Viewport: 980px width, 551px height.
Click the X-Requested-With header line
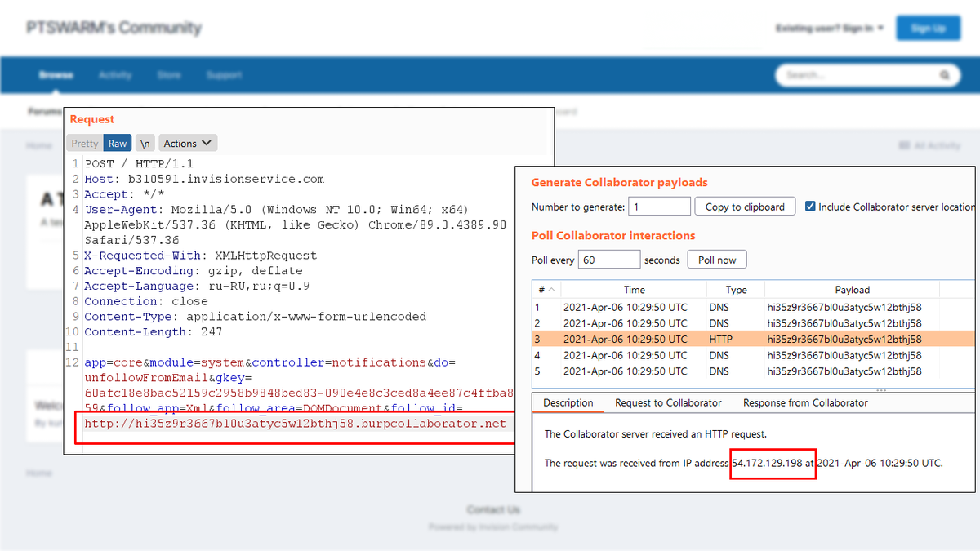[201, 255]
